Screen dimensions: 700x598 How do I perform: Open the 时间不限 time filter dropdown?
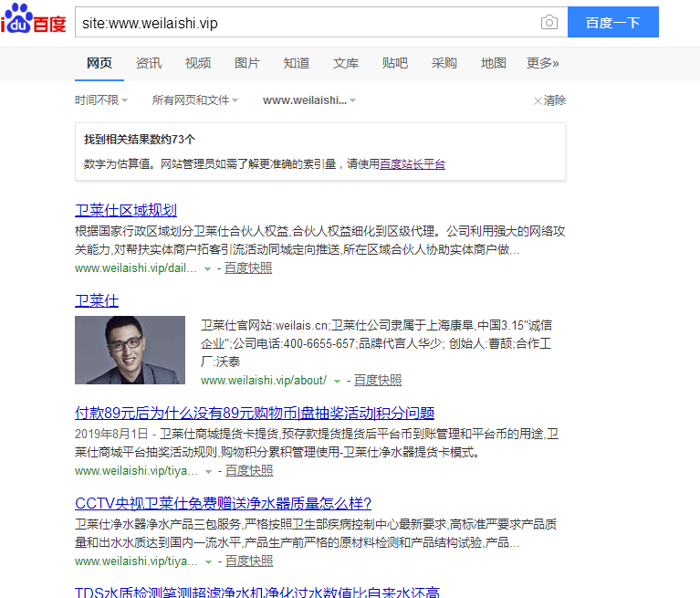coord(101,100)
